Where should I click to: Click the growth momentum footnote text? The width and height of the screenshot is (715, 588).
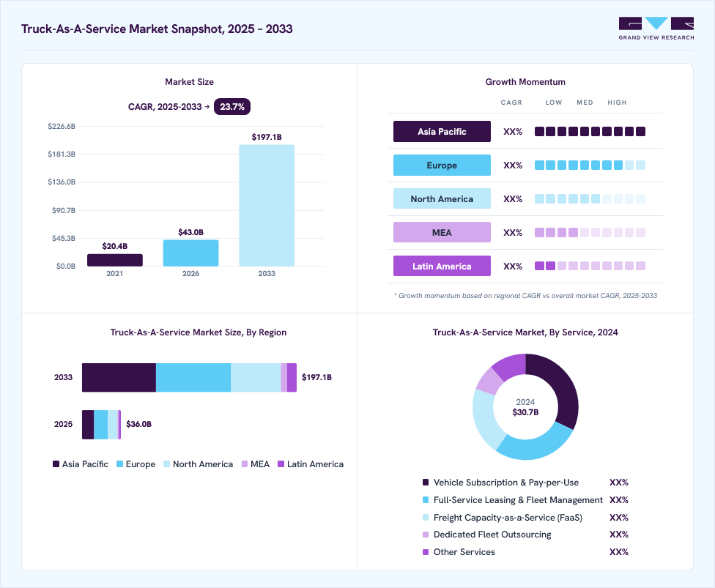(x=526, y=296)
